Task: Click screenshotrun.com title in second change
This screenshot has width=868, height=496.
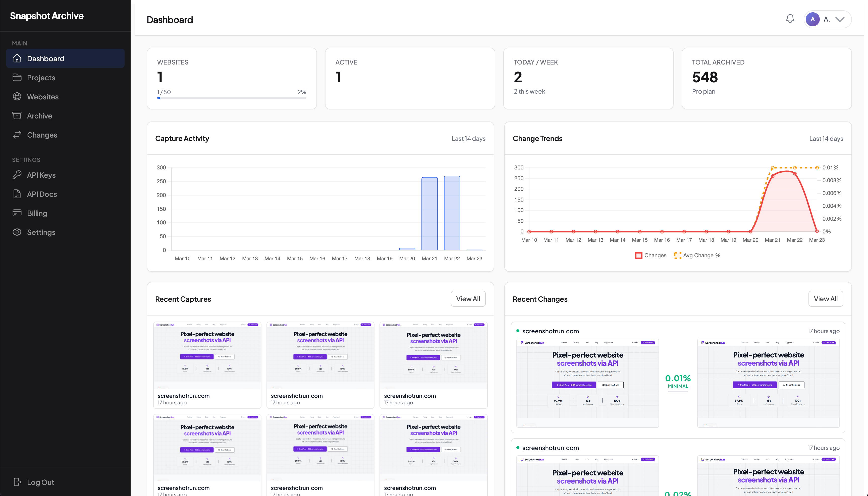Action: (x=550, y=448)
